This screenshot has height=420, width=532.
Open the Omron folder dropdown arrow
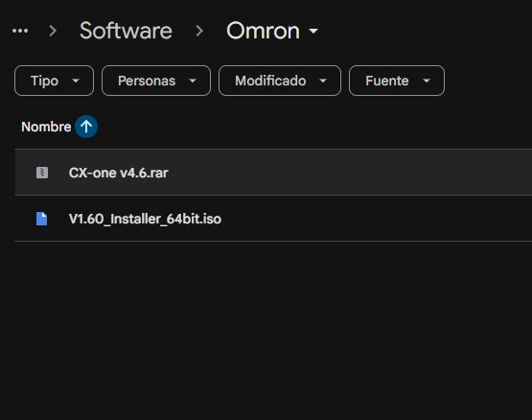point(313,32)
